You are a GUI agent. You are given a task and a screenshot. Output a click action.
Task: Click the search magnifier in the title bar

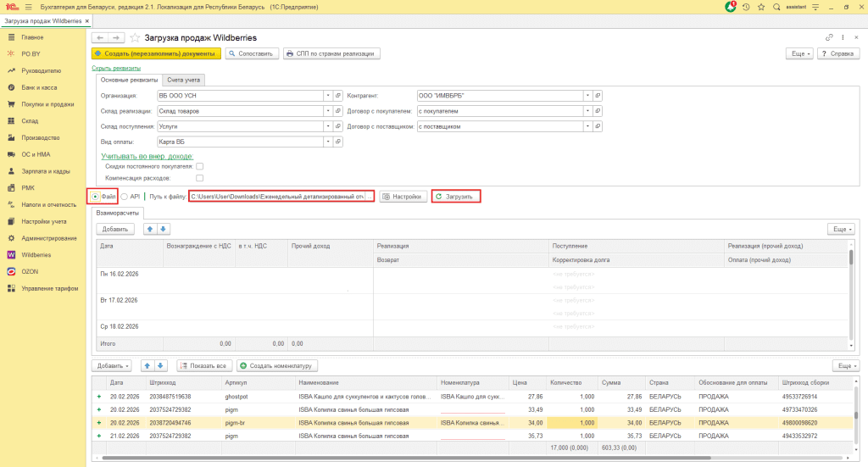tap(777, 7)
